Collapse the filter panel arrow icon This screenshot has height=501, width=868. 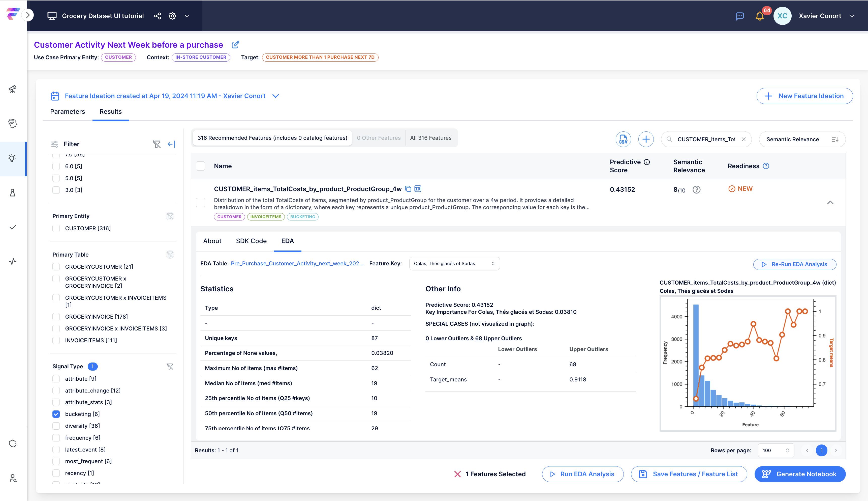pos(171,144)
